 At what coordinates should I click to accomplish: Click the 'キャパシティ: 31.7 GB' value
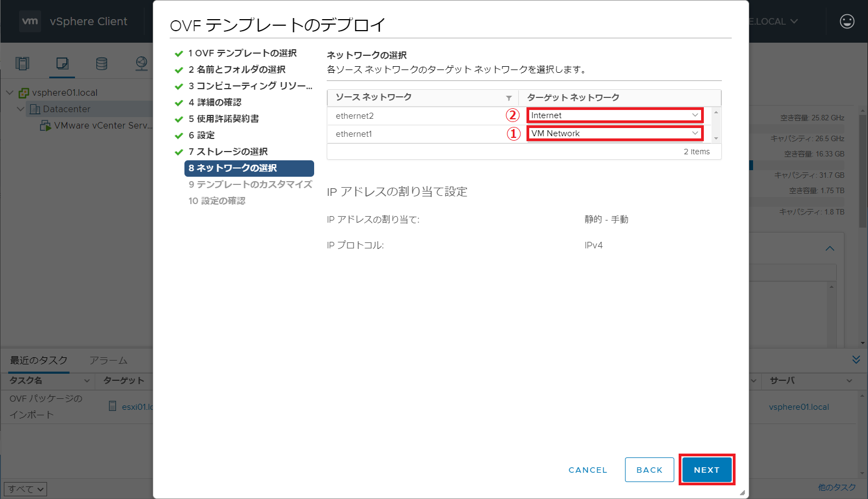[809, 175]
